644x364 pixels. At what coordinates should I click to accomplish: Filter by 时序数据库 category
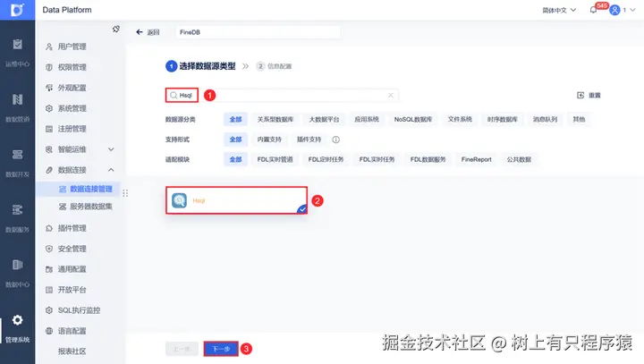pos(503,119)
